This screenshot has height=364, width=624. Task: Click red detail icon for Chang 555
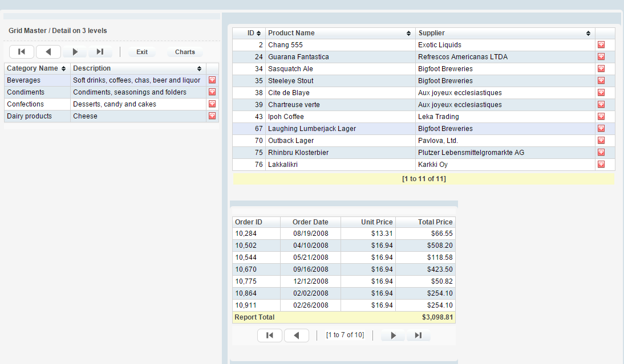(x=601, y=45)
